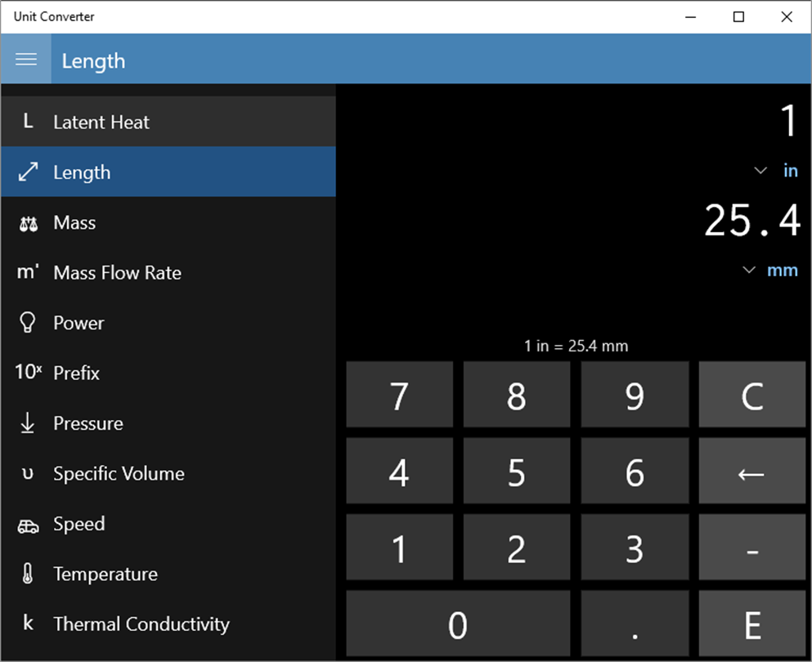
Task: Click the Prefix 10x icon
Action: [x=28, y=372]
